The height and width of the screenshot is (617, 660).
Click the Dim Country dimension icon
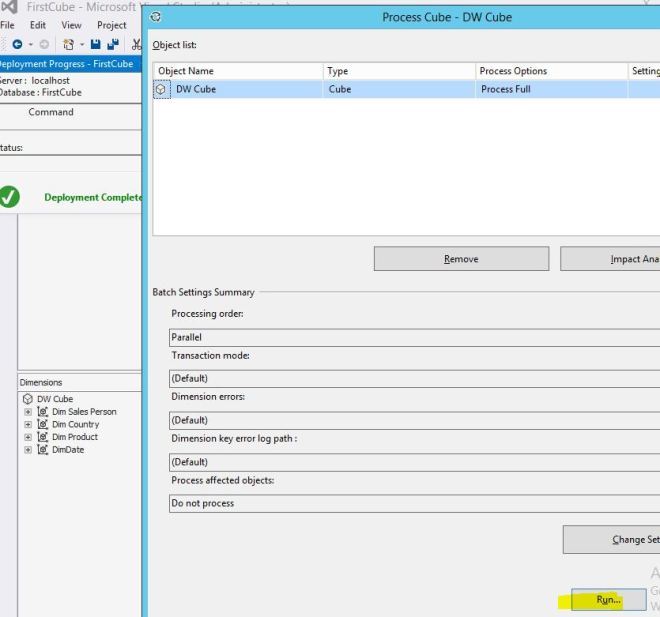(x=43, y=424)
